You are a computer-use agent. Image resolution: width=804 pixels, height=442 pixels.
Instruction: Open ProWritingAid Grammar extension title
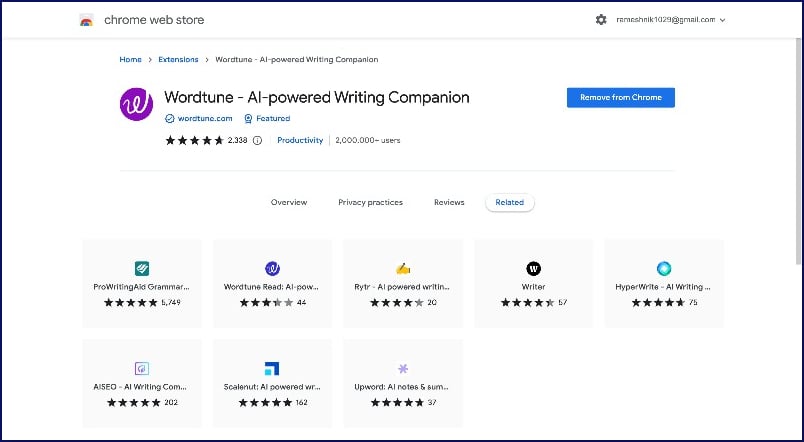point(142,287)
